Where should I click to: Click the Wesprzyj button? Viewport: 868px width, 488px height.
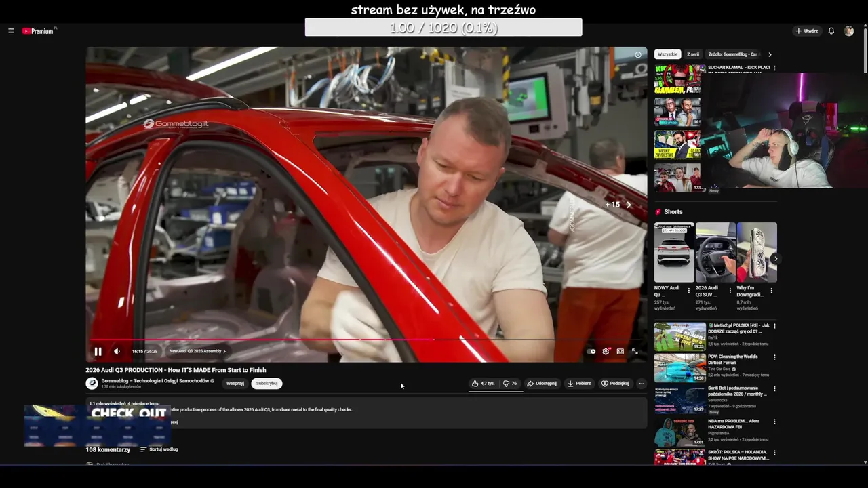[x=235, y=384]
